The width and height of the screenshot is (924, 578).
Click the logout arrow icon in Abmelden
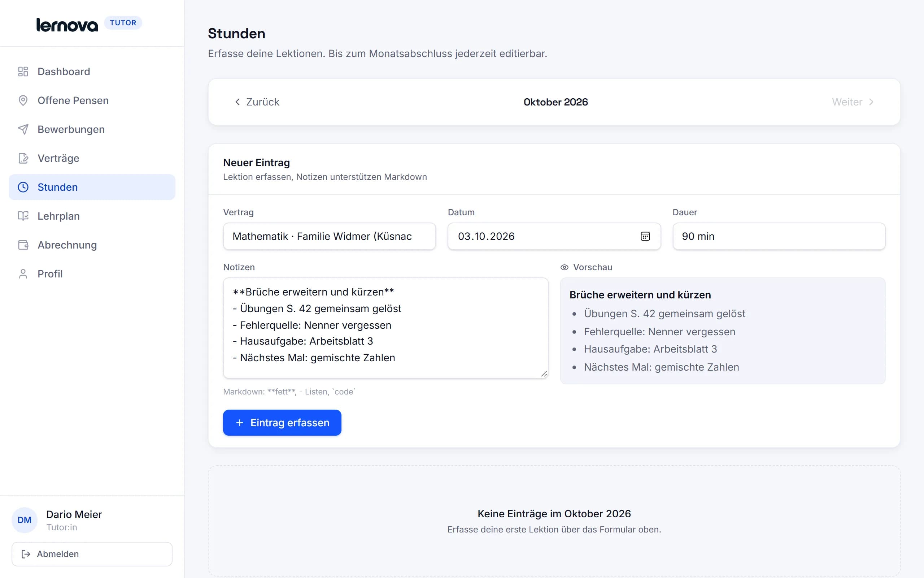[x=26, y=554]
